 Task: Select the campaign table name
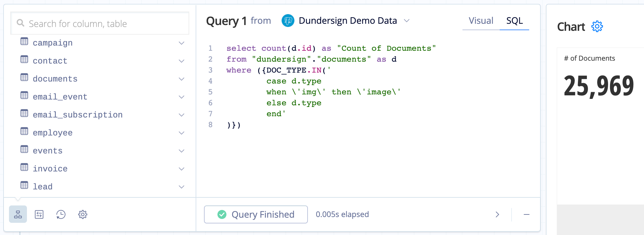[53, 43]
